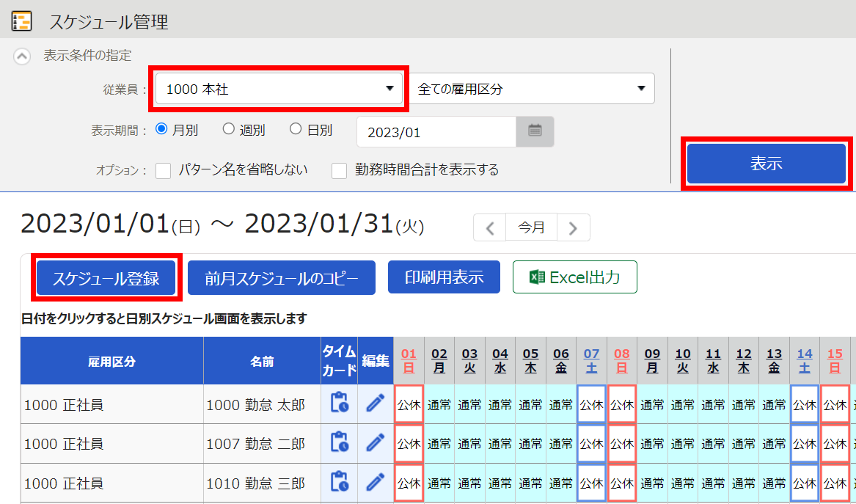Click the 名前 column header

point(262,361)
